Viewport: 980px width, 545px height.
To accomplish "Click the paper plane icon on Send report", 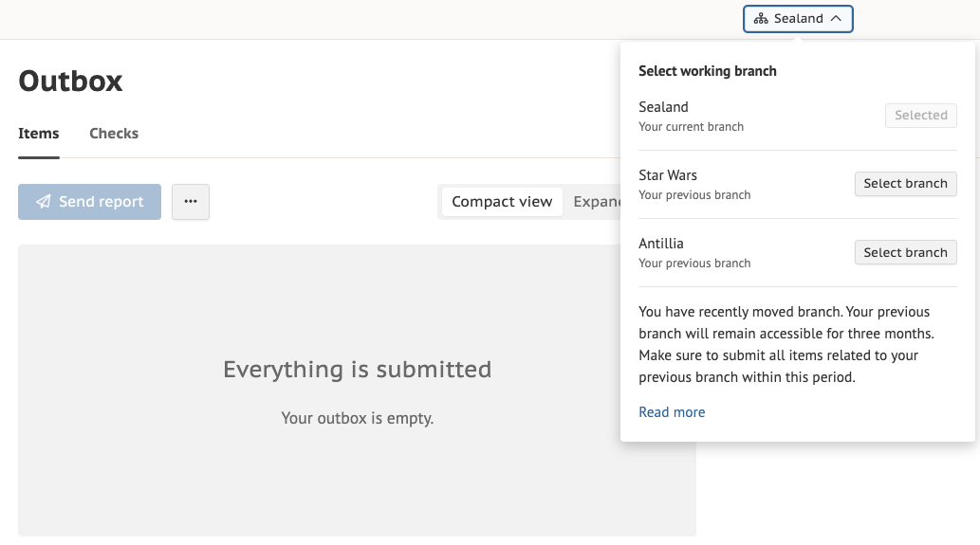I will [44, 202].
